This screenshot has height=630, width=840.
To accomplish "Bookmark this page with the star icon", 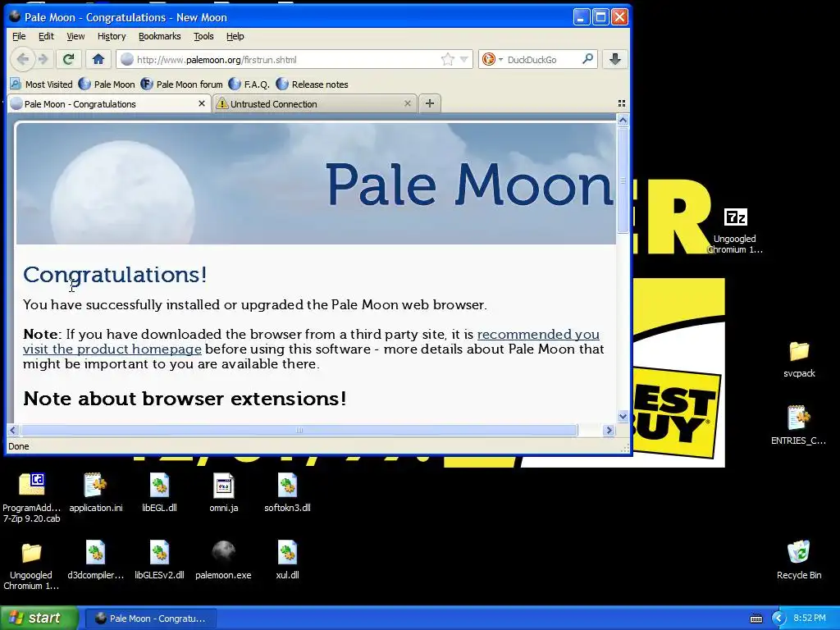I will click(447, 59).
